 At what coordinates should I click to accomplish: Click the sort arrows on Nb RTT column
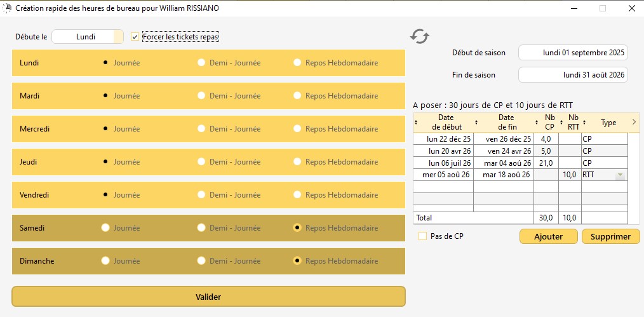point(561,122)
